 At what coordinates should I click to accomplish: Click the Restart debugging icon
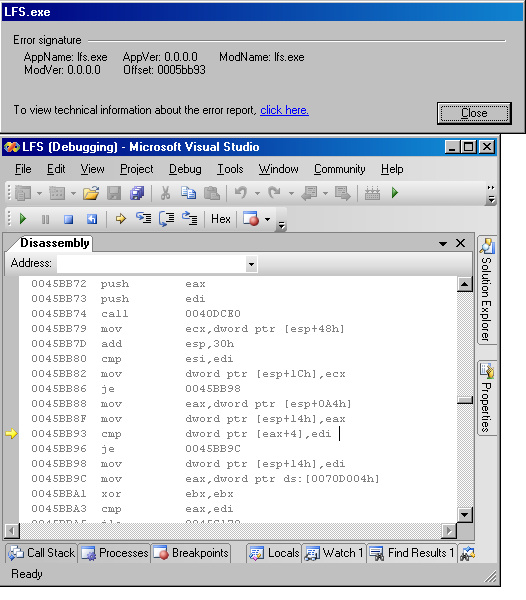(x=92, y=219)
